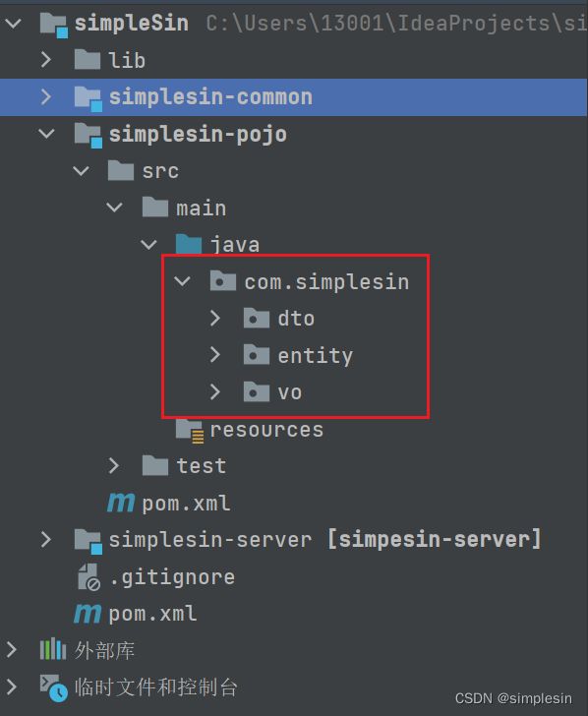Expand the test folder
Image resolution: width=588 pixels, height=716 pixels.
(x=114, y=466)
